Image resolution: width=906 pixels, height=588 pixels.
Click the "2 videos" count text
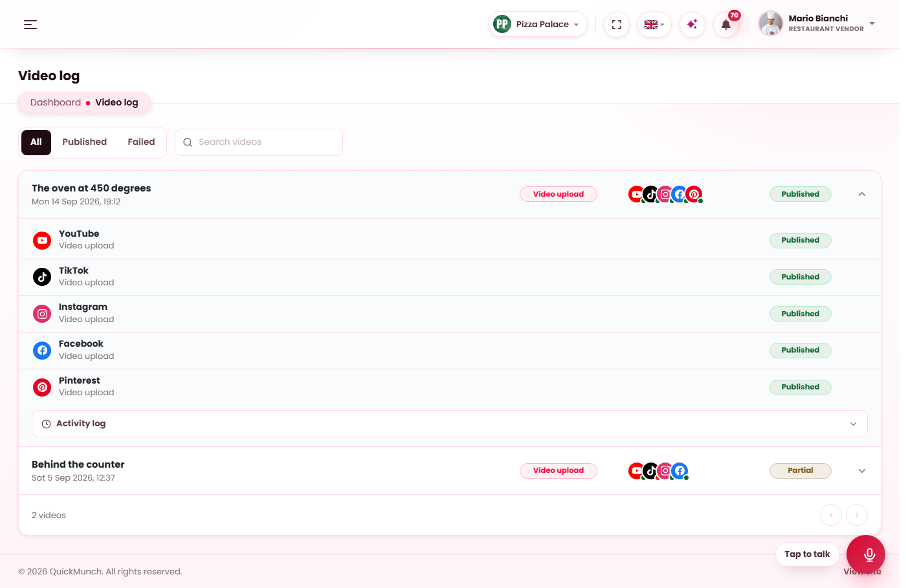tap(49, 516)
